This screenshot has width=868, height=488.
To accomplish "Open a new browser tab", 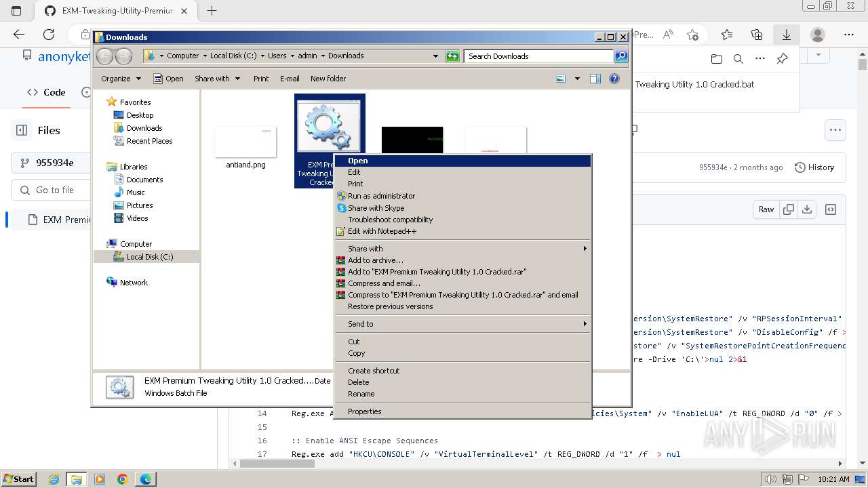I will [212, 10].
